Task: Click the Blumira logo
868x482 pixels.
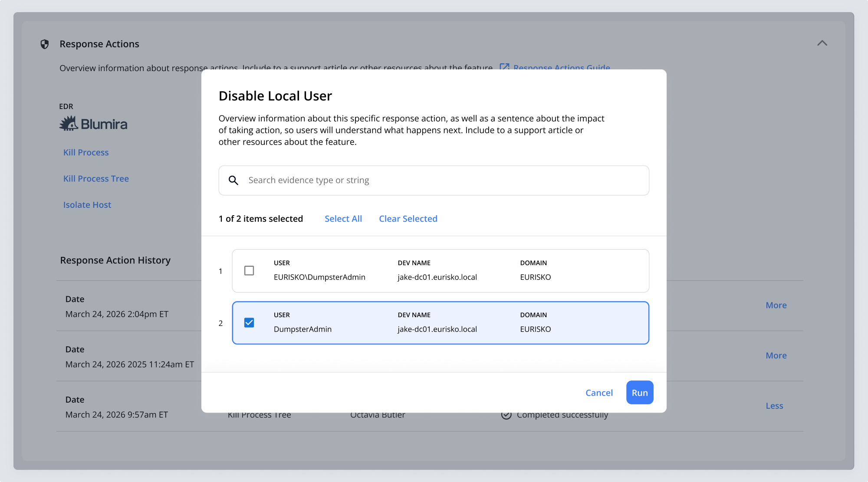Action: (x=93, y=124)
